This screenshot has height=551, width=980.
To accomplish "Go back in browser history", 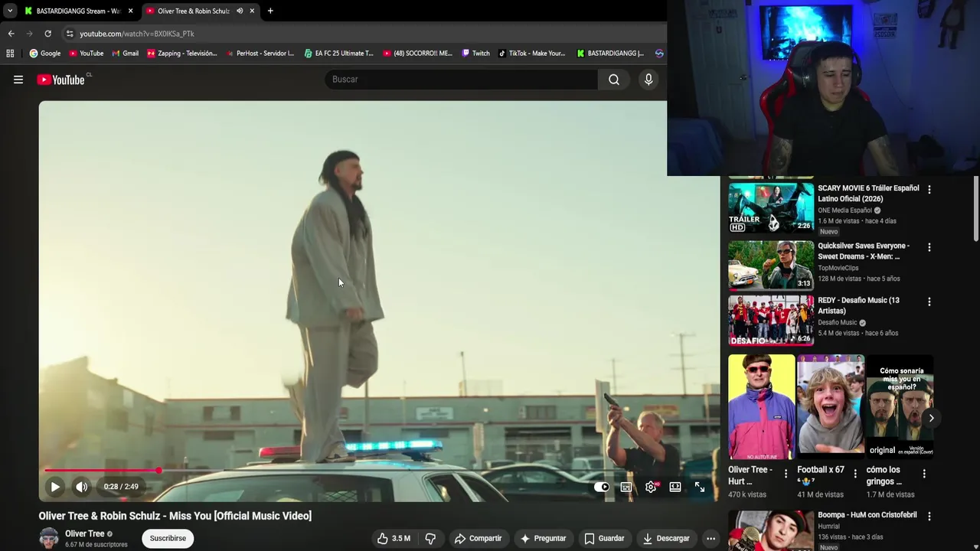I will [11, 34].
